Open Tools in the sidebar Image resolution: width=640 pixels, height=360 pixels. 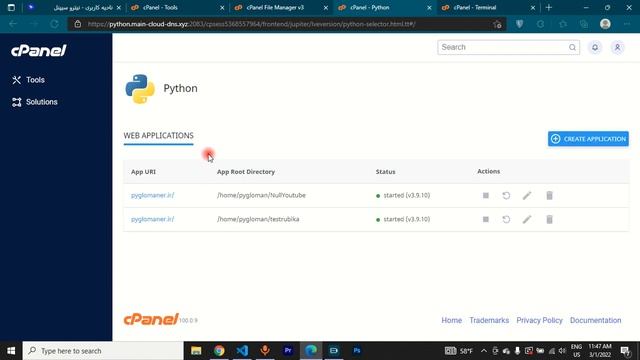(29, 80)
